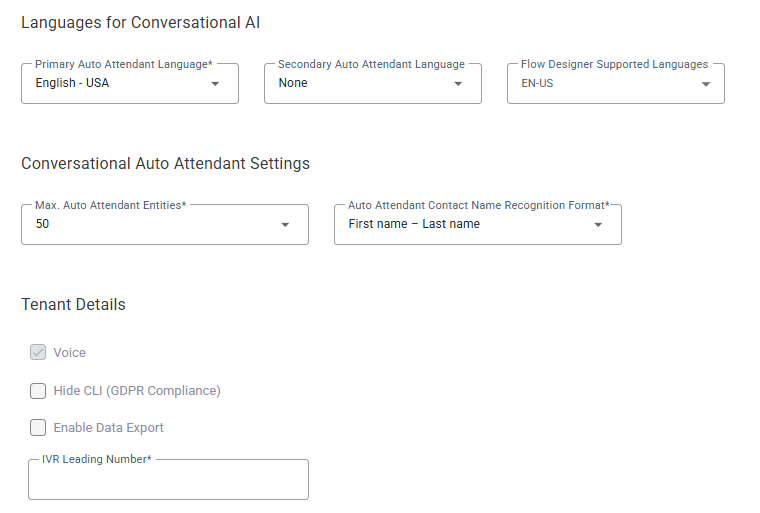
Task: Toggle the Voice checkbox
Action: (x=38, y=352)
